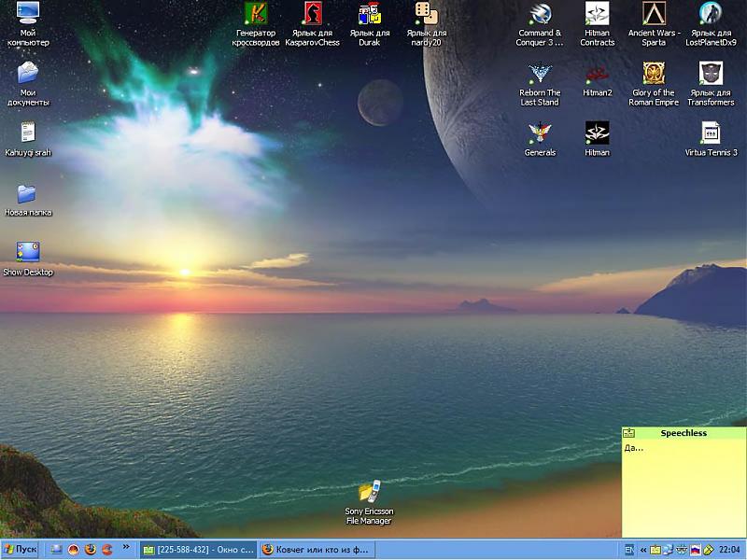Click the Durak card game shortcut
Image resolution: width=747 pixels, height=560 pixels.
(x=370, y=14)
